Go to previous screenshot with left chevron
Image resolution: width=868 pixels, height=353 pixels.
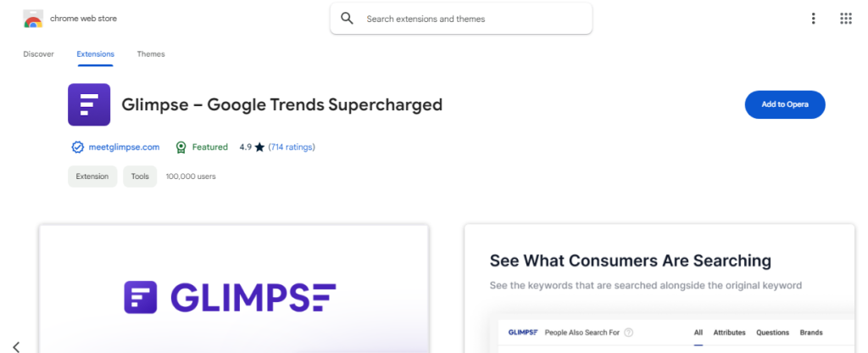[17, 347]
